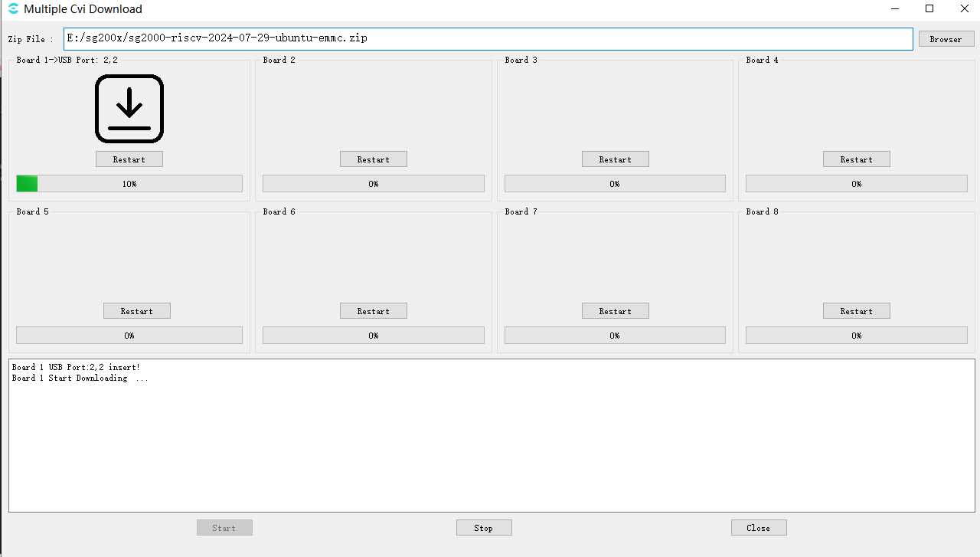Close the window with the title bar X
The height and width of the screenshot is (557, 980).
(x=965, y=9)
